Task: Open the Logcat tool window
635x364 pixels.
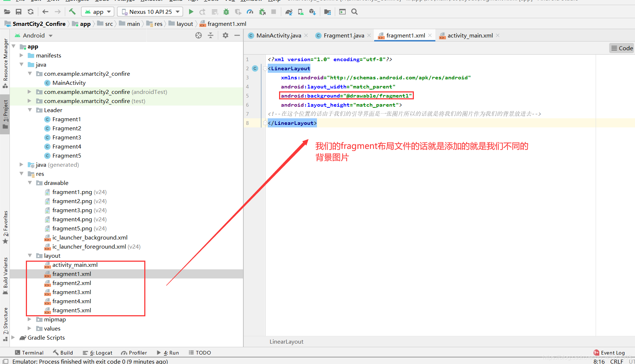Action: tap(97, 353)
